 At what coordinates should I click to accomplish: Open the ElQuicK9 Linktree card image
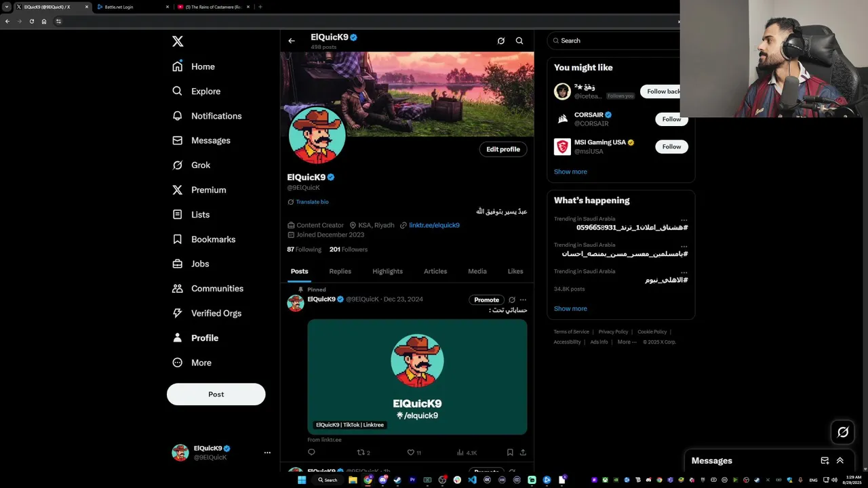click(417, 377)
